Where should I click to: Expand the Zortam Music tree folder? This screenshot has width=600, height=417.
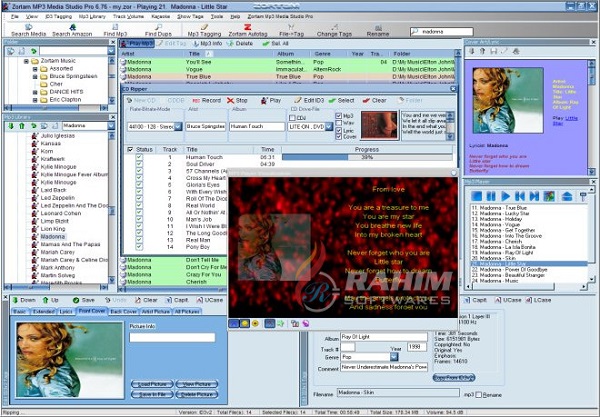pos(27,62)
